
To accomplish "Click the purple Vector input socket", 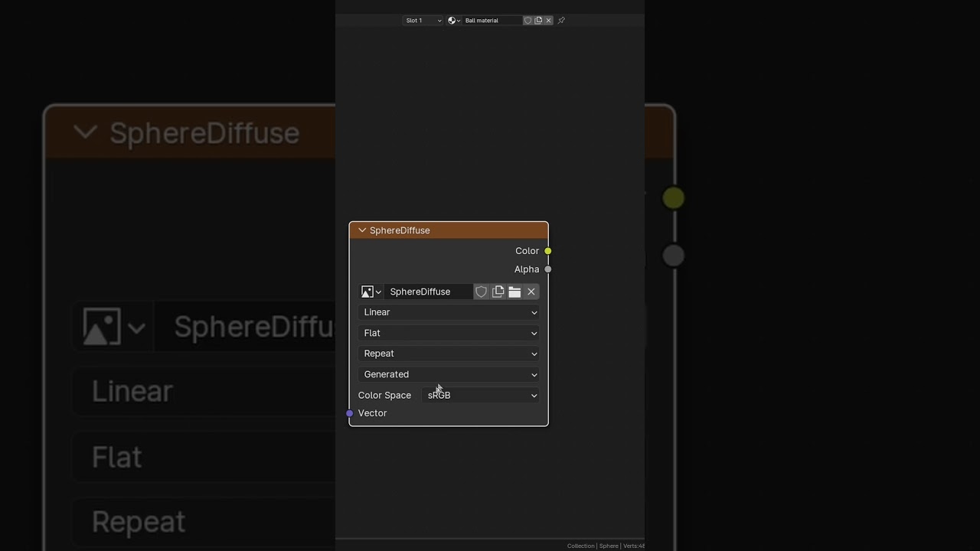I will coord(350,413).
